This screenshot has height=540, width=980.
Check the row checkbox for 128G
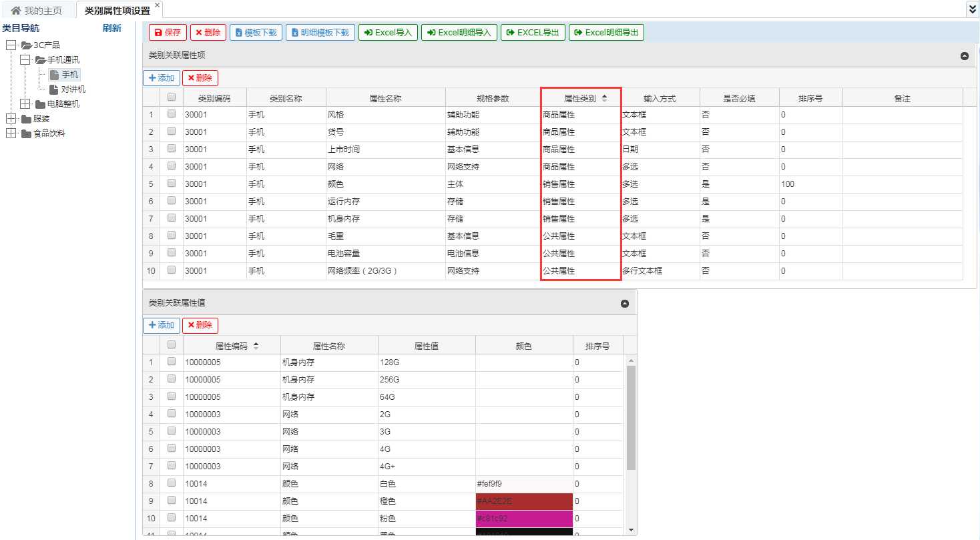[x=172, y=361]
